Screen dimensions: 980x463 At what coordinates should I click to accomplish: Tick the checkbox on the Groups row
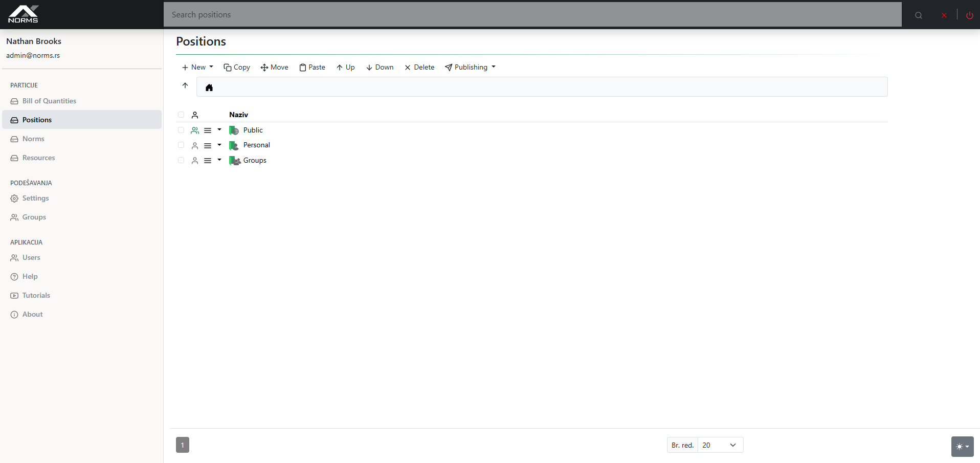coord(181,160)
